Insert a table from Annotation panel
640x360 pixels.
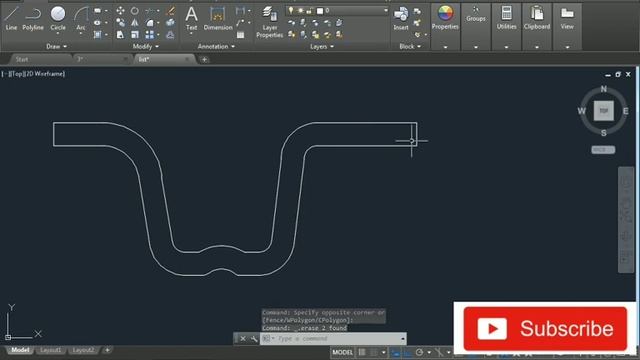point(240,35)
